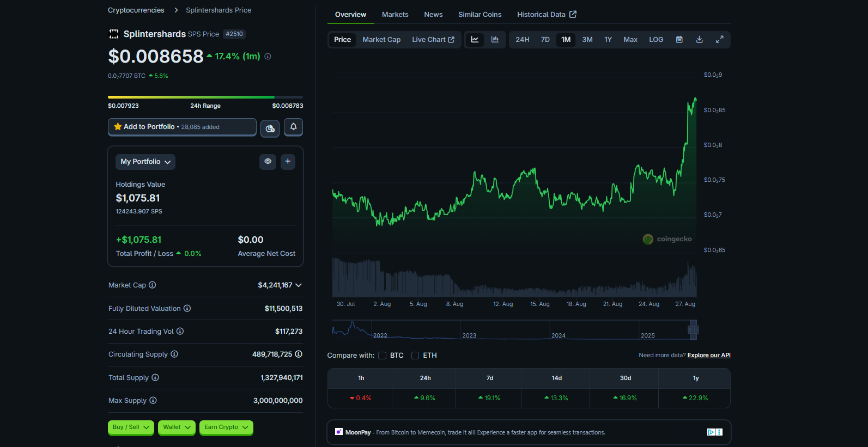Image resolution: width=868 pixels, height=447 pixels.
Task: Set chart range to 1Y
Action: coord(608,40)
